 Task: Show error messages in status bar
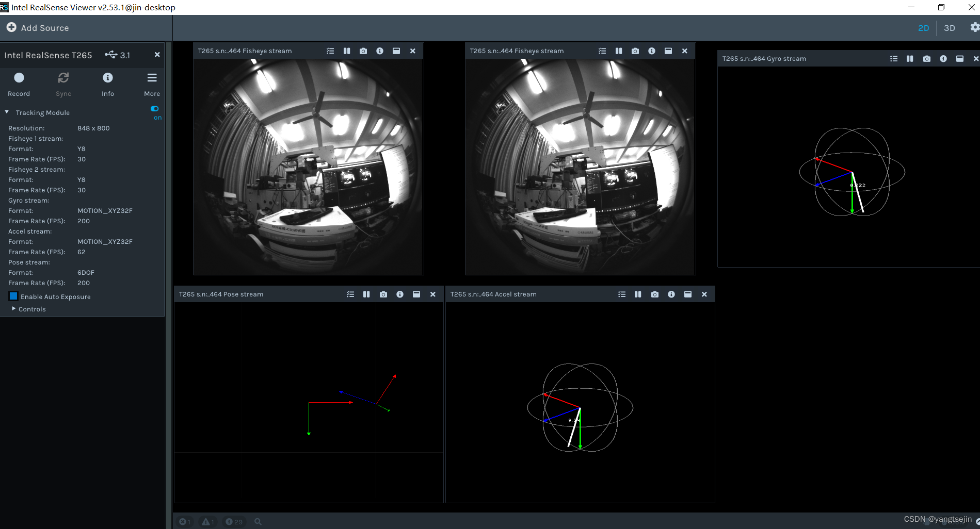pyautogui.click(x=185, y=522)
